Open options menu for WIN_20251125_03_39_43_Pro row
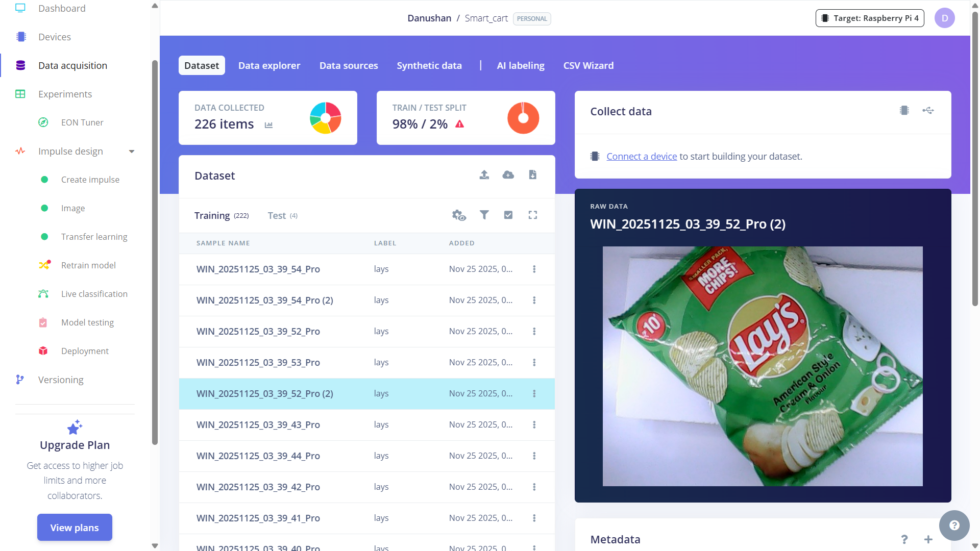This screenshot has height=551, width=980. pyautogui.click(x=534, y=425)
